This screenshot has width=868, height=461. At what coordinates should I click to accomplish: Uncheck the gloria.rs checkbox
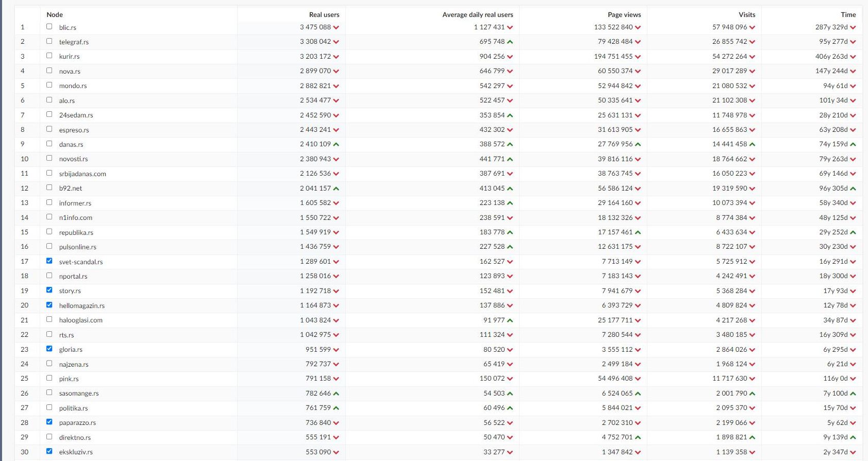tap(49, 349)
